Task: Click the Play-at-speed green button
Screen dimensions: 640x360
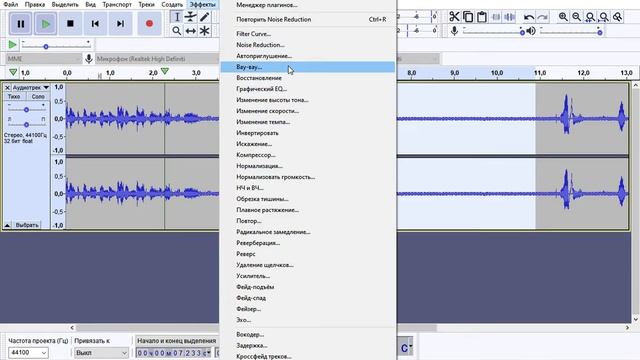Action: [12, 44]
